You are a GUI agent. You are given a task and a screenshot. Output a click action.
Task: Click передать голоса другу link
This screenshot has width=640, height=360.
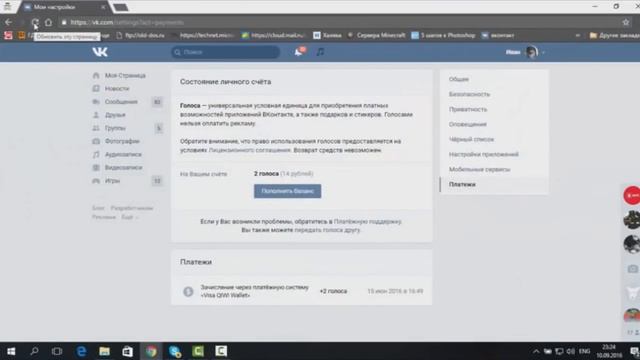[327, 230]
